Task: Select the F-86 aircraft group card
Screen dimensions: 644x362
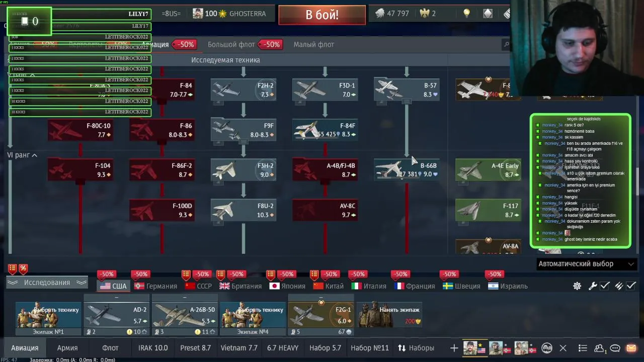Action: (x=162, y=130)
